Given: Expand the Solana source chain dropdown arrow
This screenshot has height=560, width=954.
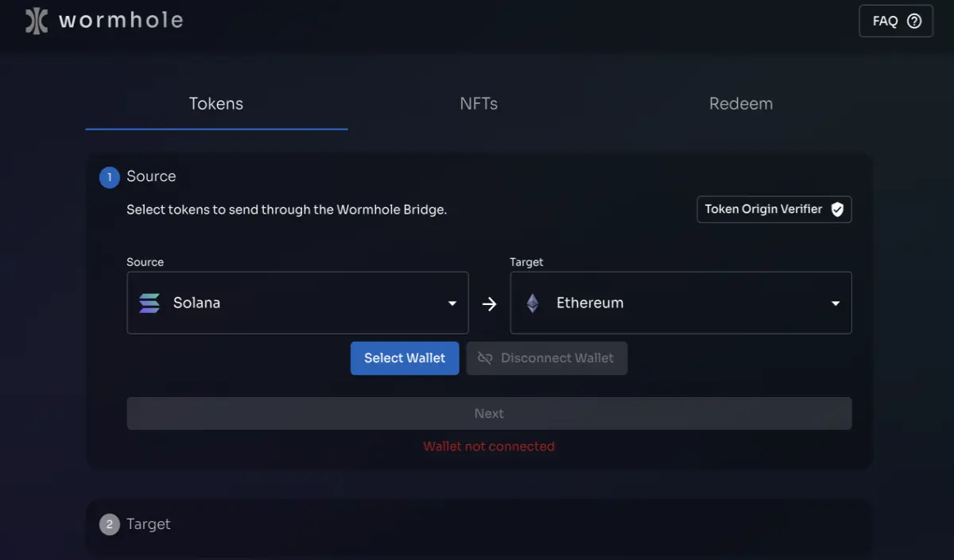Looking at the screenshot, I should pyautogui.click(x=452, y=303).
